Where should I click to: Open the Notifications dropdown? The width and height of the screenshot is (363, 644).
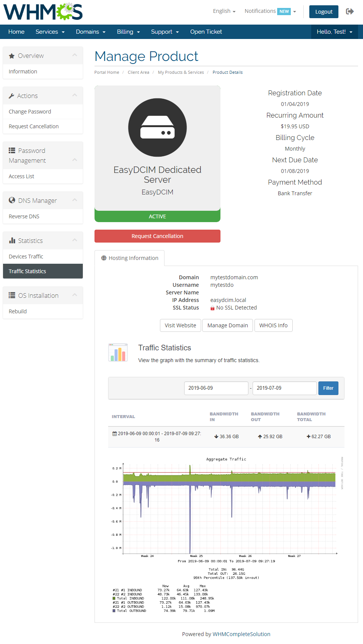coord(270,11)
